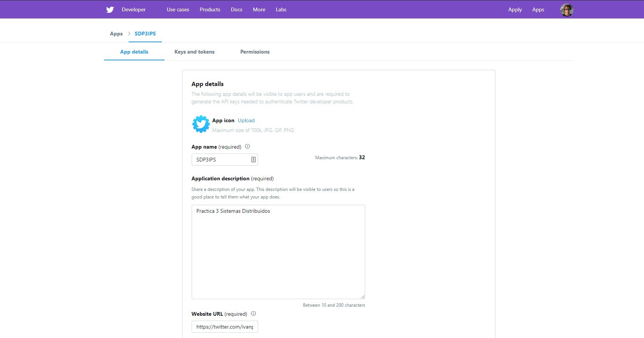Open the user profile avatar
This screenshot has width=644, height=338.
point(567,10)
